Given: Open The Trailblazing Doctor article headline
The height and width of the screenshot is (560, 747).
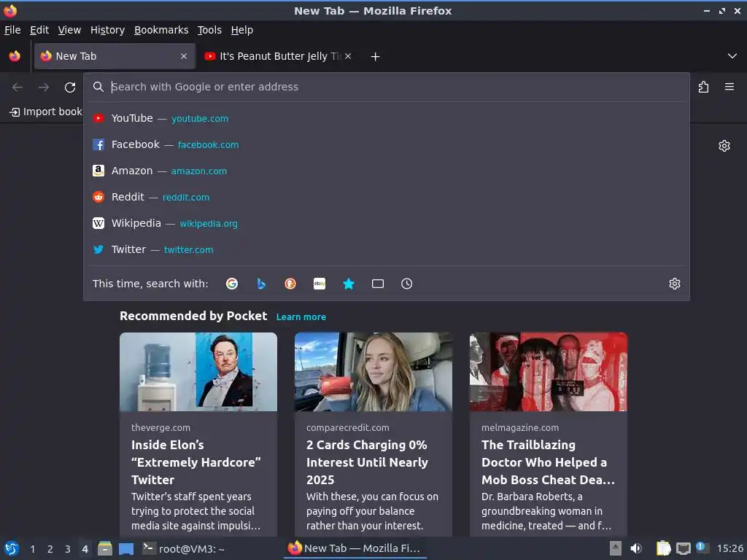Looking at the screenshot, I should pyautogui.click(x=548, y=462).
